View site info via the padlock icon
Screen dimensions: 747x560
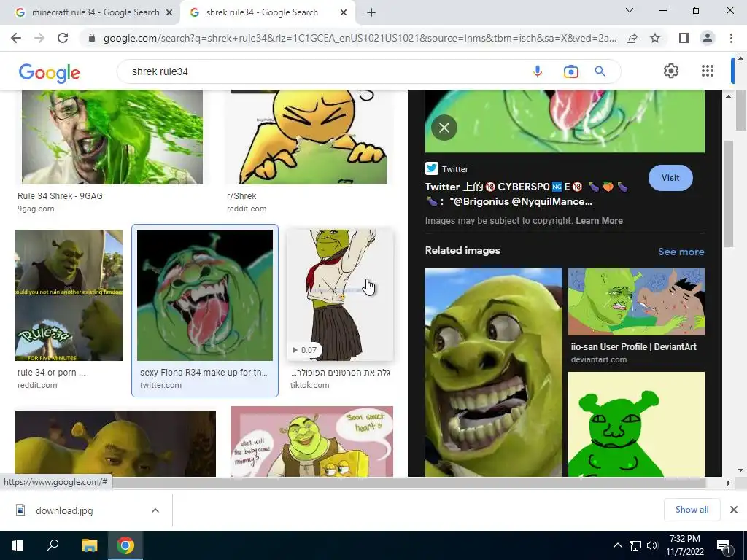[92, 38]
